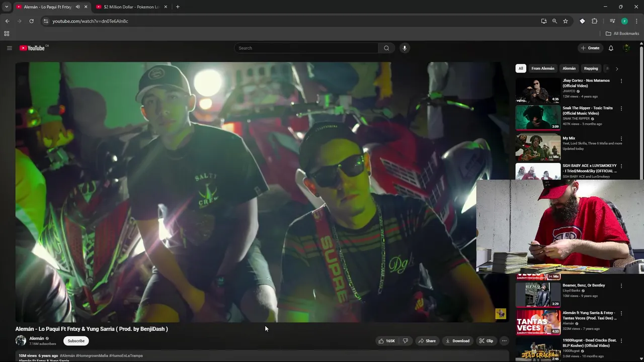The image size is (644, 362).
Task: Click channel watermark on video corner
Action: (x=501, y=314)
